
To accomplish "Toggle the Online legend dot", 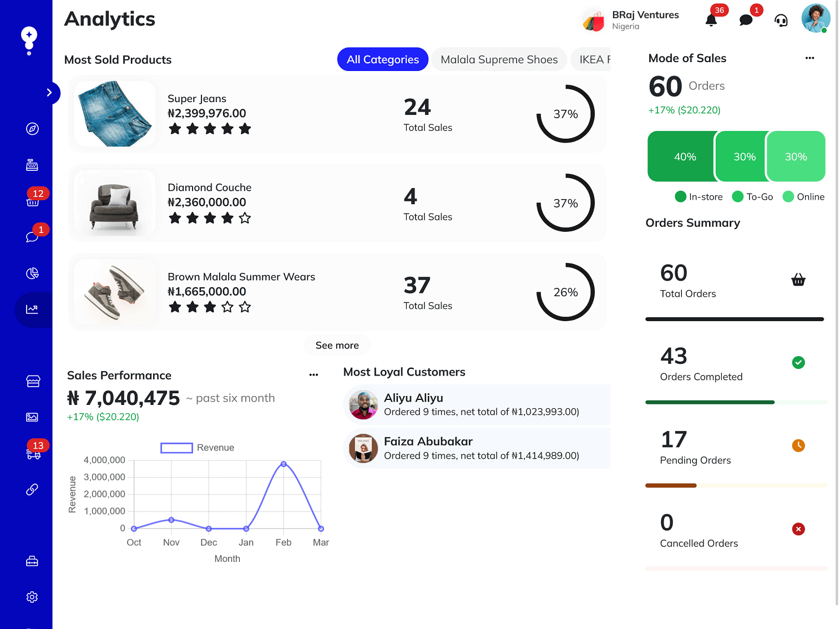I will point(788,196).
